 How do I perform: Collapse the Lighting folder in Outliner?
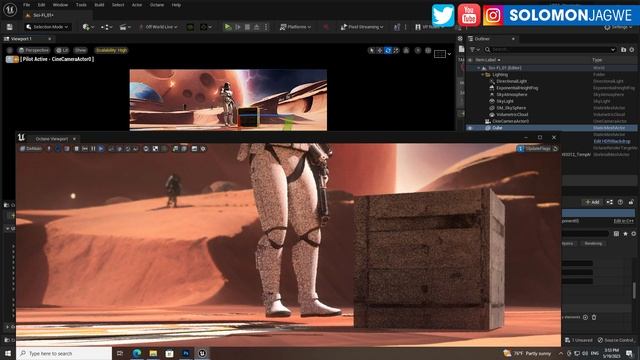(482, 75)
